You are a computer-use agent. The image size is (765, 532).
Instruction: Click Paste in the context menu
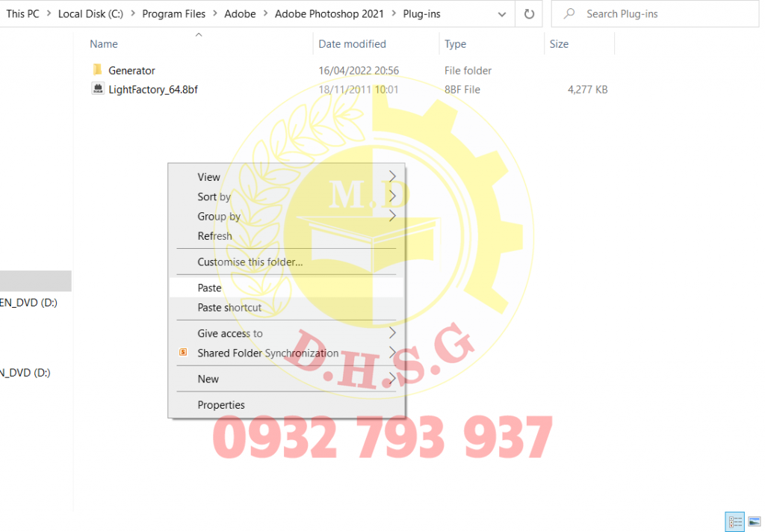point(209,287)
